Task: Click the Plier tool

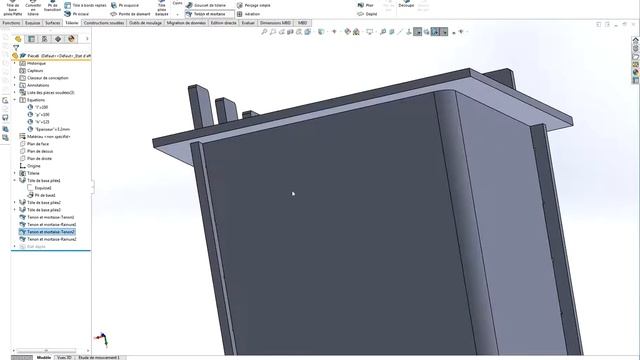Action: tap(365, 5)
